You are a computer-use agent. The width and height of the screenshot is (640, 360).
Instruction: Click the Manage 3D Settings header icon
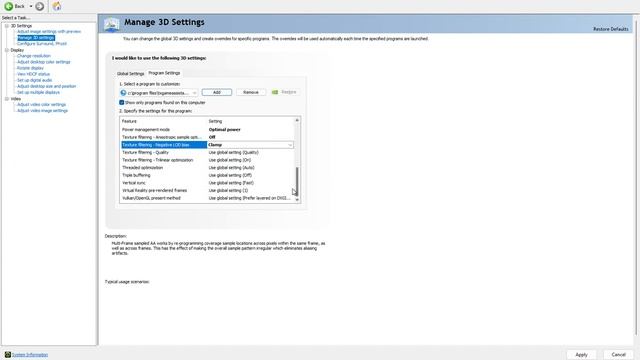(111, 24)
